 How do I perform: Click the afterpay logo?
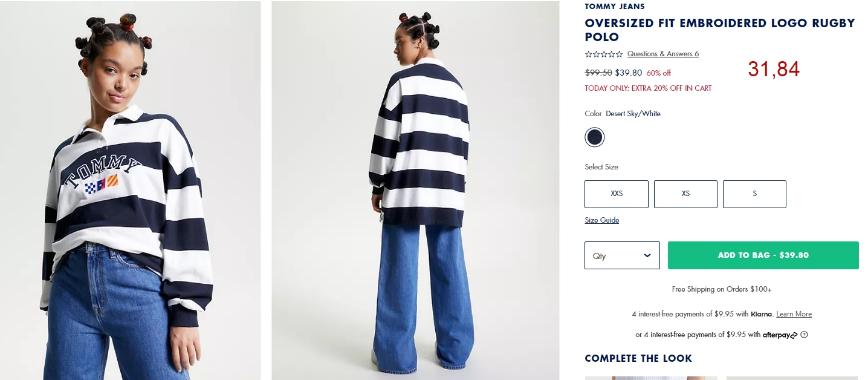point(780,335)
